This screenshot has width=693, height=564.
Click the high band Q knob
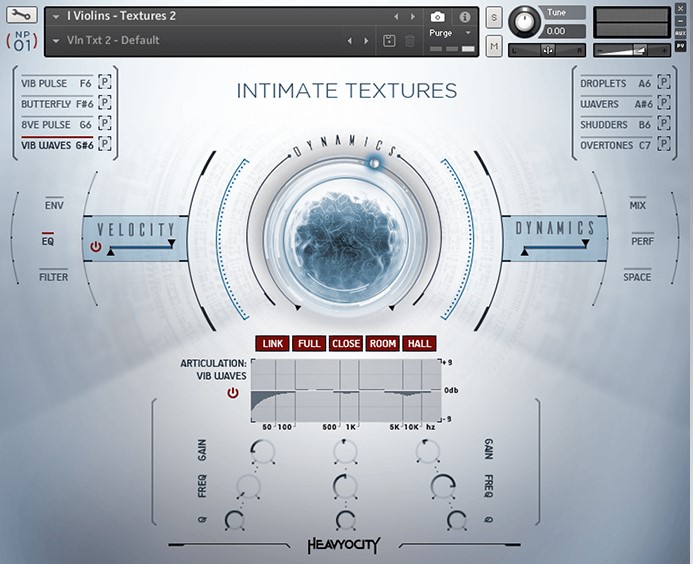457,520
